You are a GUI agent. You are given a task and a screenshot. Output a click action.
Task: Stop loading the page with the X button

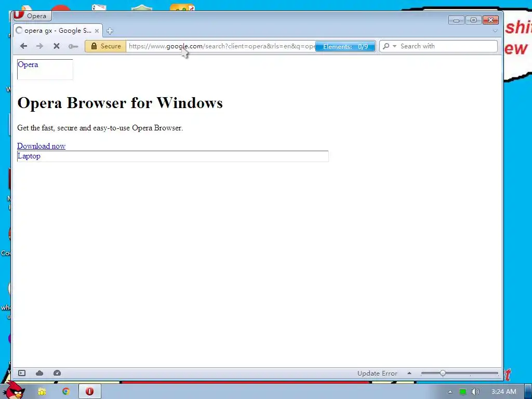tap(57, 46)
